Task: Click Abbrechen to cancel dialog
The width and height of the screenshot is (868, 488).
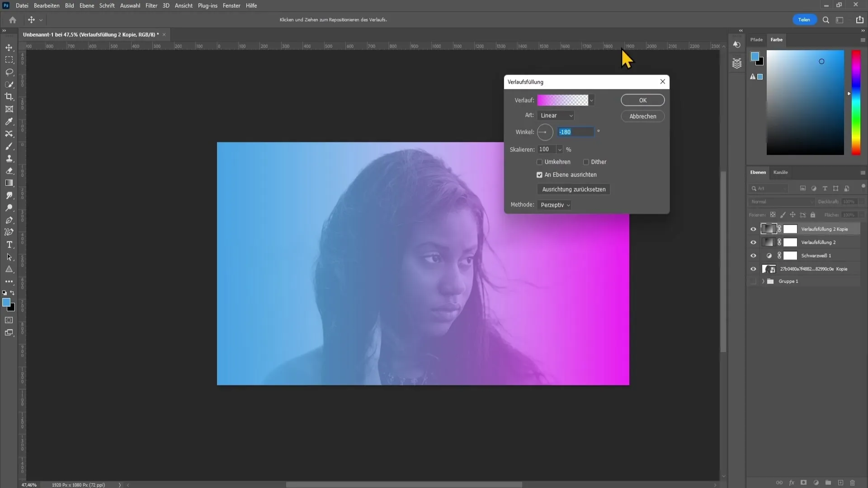Action: pyautogui.click(x=642, y=116)
